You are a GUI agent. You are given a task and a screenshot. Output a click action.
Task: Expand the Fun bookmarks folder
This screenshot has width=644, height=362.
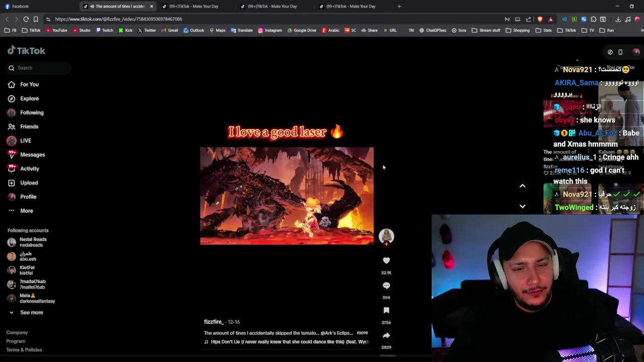[x=607, y=30]
